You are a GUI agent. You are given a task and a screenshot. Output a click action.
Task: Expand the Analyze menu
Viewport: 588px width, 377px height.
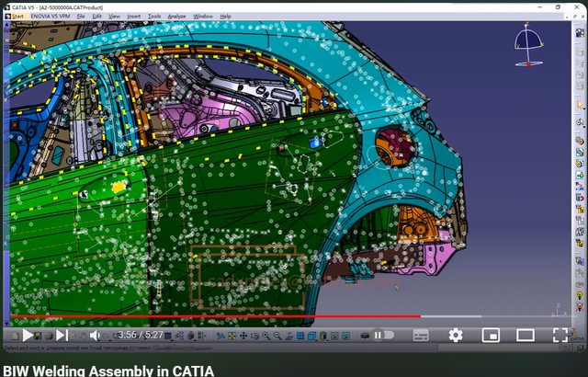click(x=176, y=17)
